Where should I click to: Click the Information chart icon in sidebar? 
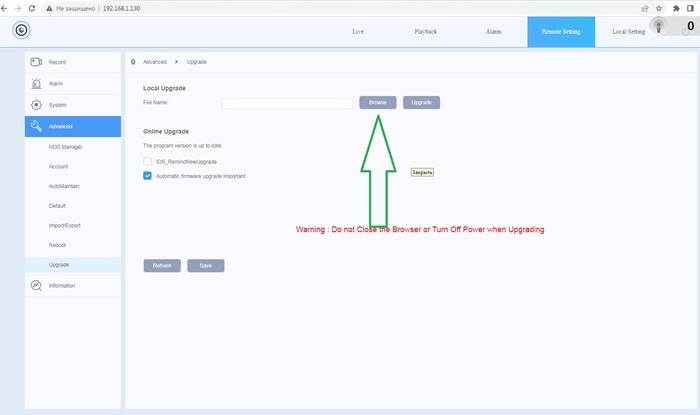tap(36, 286)
